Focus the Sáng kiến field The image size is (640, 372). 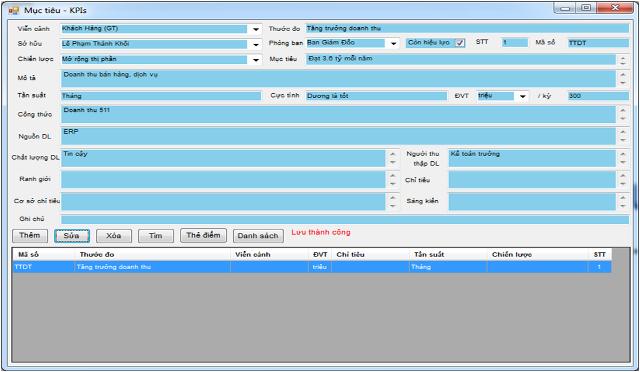click(x=532, y=202)
